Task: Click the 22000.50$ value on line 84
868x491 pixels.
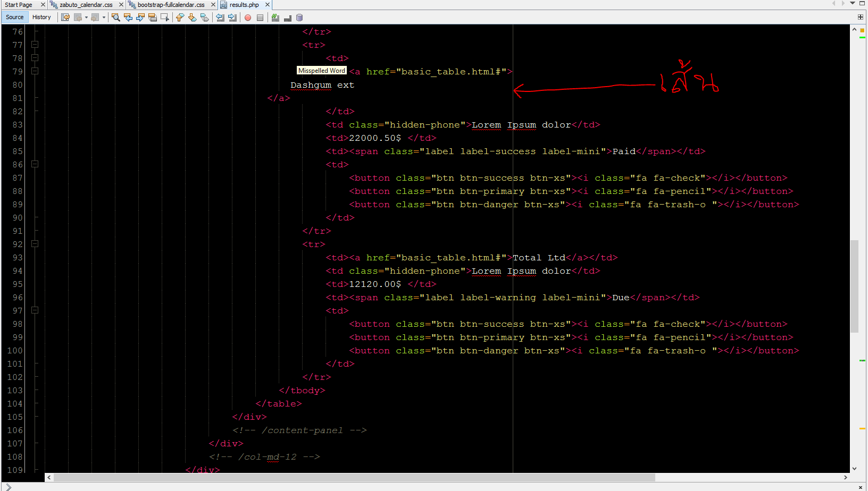Action: click(375, 138)
